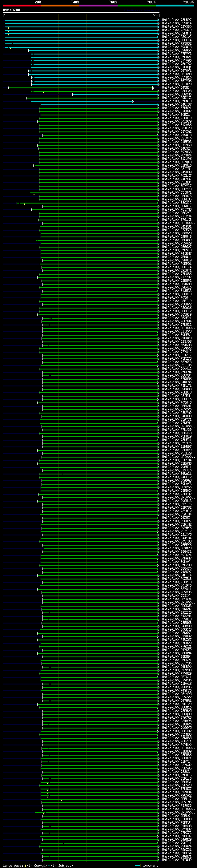Select the UniRef100_B4WI37 label
This screenshot has height=868, width=197.
coord(176,104)
